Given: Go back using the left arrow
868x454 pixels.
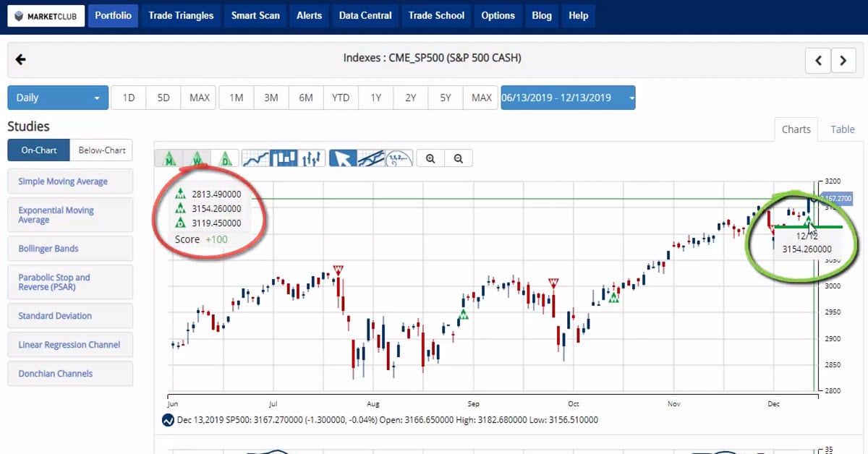Looking at the screenshot, I should pos(20,59).
